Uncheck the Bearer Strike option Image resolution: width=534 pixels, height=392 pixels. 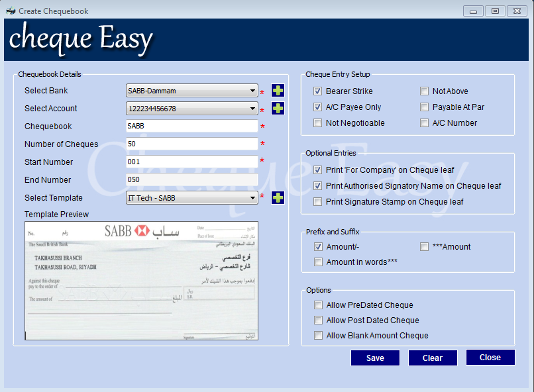click(318, 91)
